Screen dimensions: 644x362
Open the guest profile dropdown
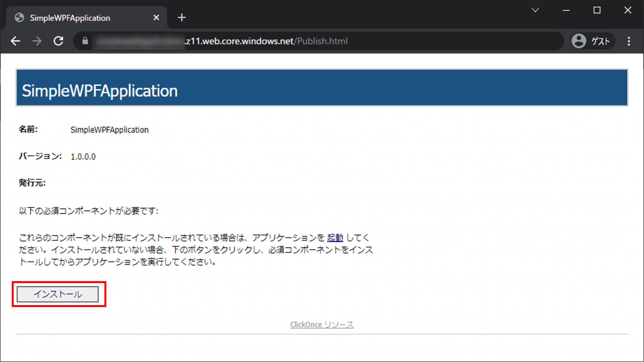592,41
